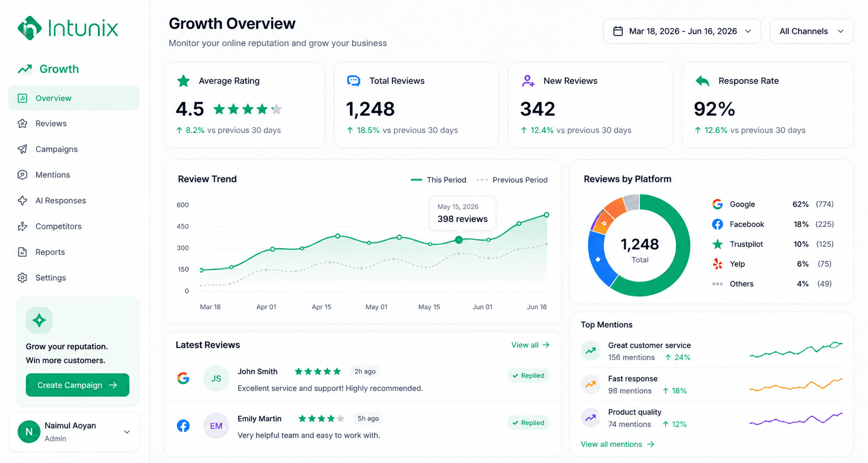Click the Settings gear icon

tap(22, 277)
